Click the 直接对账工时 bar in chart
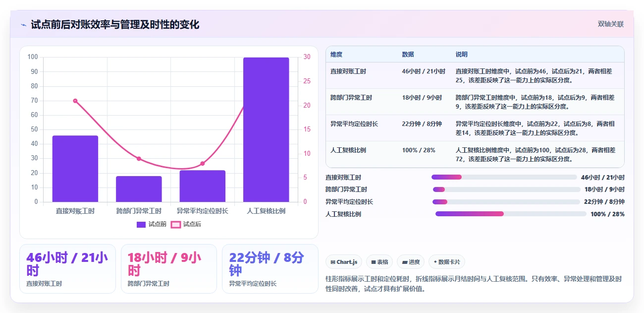The width and height of the screenshot is (644, 313). point(75,169)
